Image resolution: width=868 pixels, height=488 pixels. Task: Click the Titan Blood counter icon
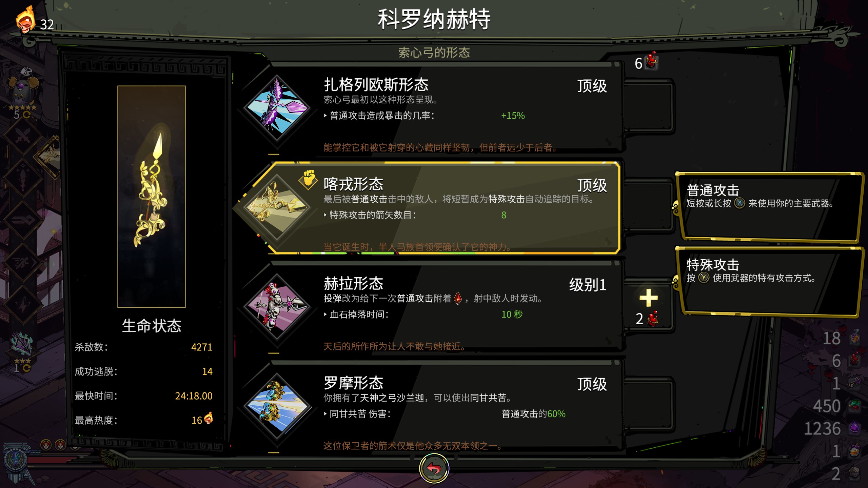651,61
